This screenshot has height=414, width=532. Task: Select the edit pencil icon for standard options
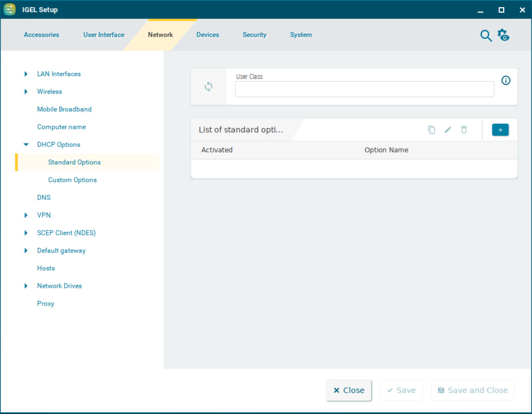(447, 130)
